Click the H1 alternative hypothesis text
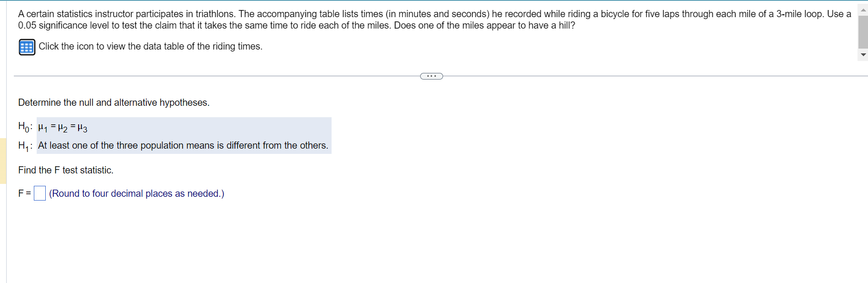 point(182,145)
